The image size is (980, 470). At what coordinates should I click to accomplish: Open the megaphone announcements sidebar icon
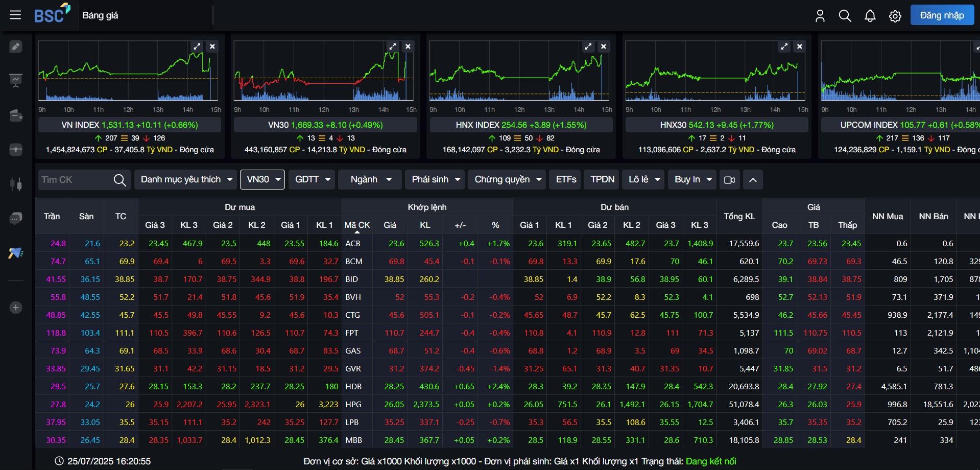[16, 253]
